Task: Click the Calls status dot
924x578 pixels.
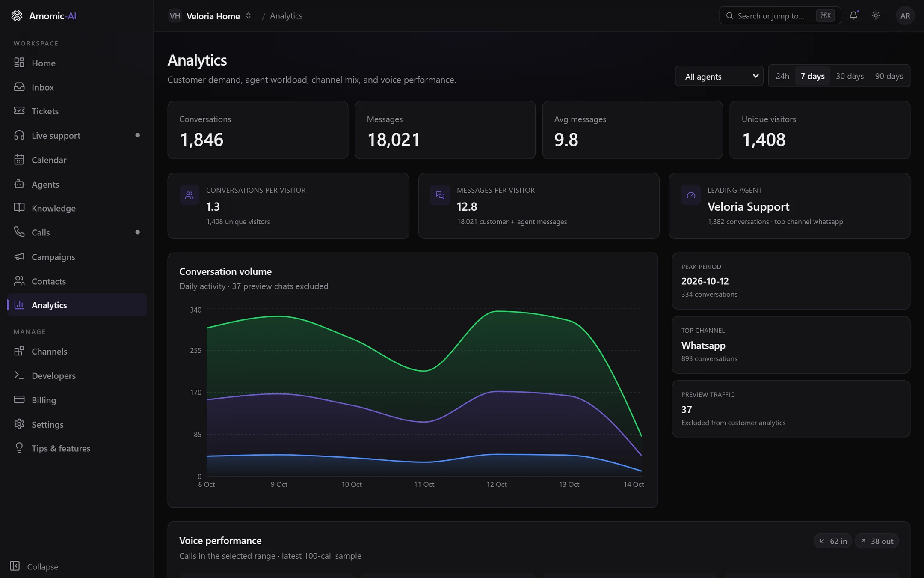Action: coord(137,232)
